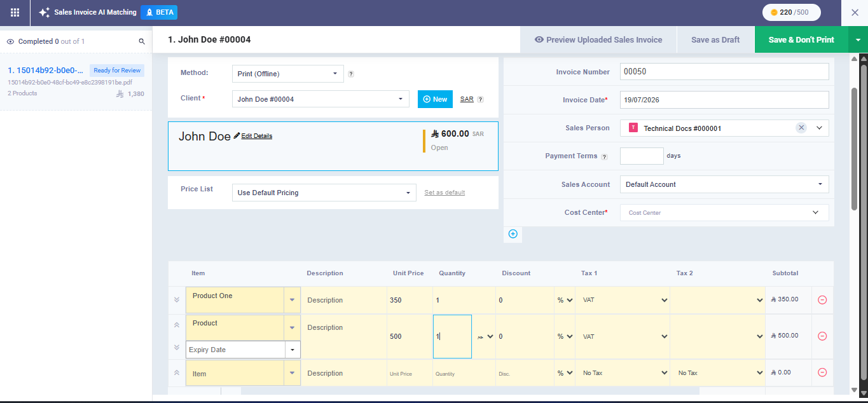Toggle the Completed eye visibility icon
The height and width of the screenshot is (403, 868).
pos(10,42)
